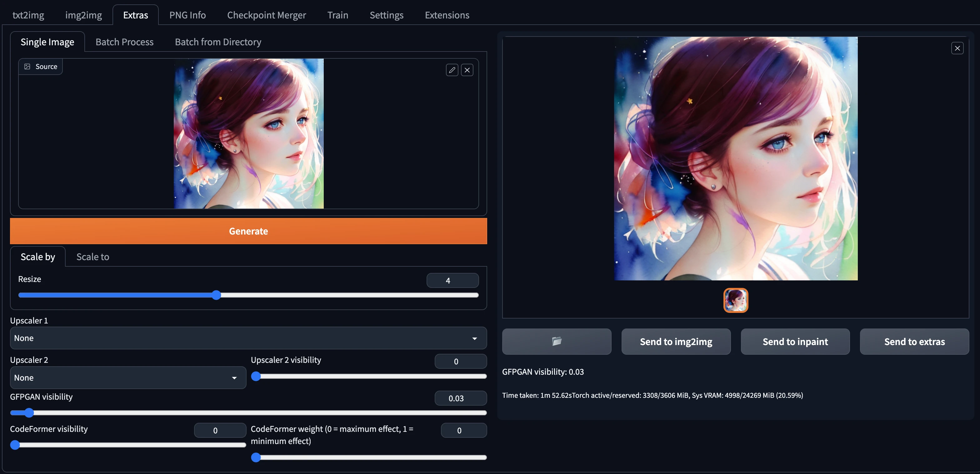Click the 'Time taken: 1m 52.62s' status text

coord(537,395)
